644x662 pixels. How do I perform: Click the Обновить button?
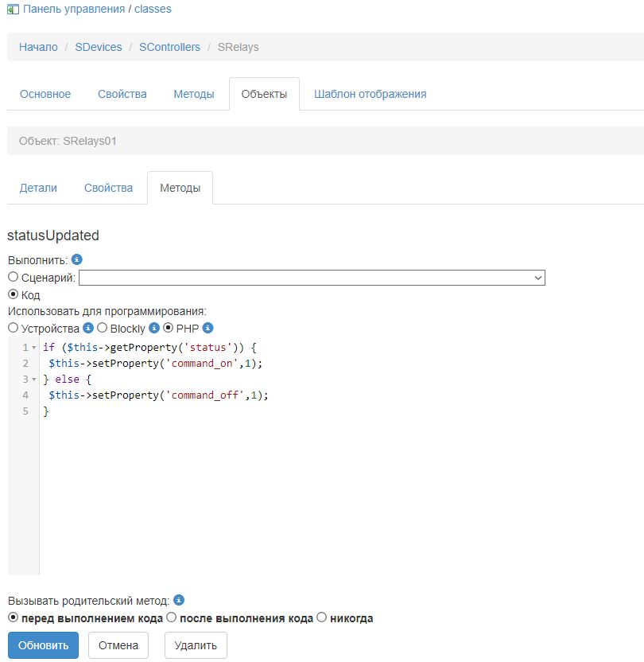43,645
